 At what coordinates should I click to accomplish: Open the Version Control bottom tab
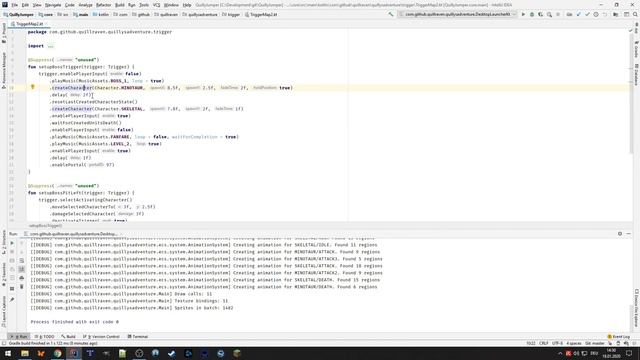[x=102, y=337]
